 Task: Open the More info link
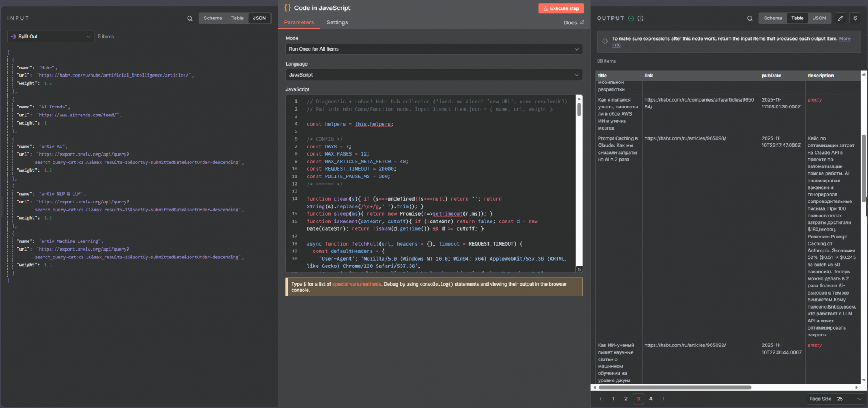(844, 39)
